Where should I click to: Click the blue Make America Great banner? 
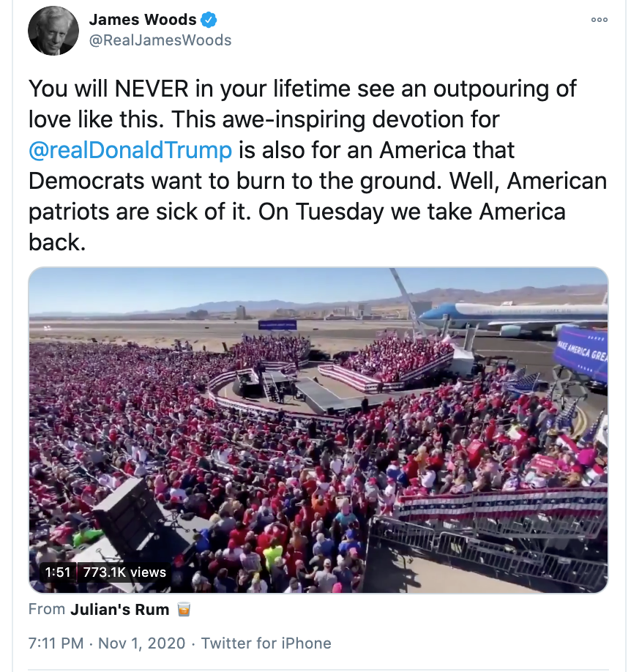583,354
